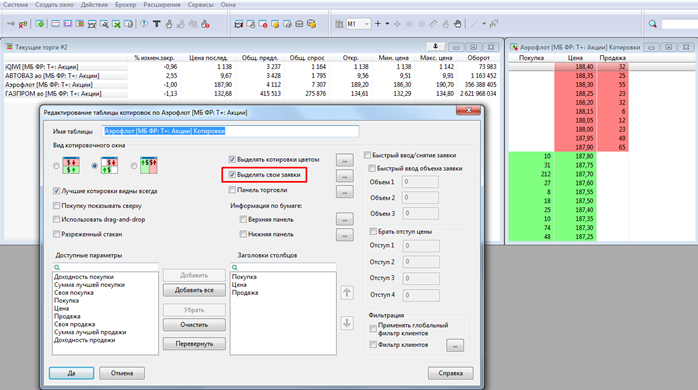
Task: Enable Панель торговли checkbox
Action: (x=232, y=190)
